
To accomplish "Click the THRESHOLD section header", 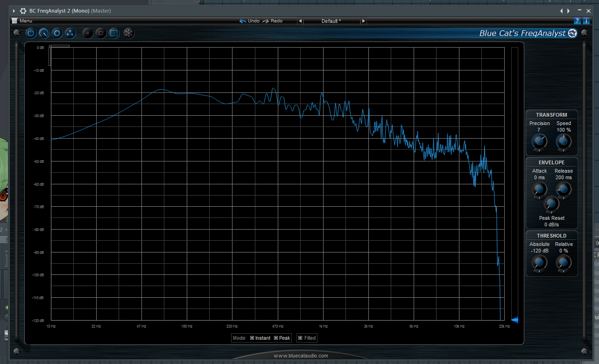I will pyautogui.click(x=551, y=236).
